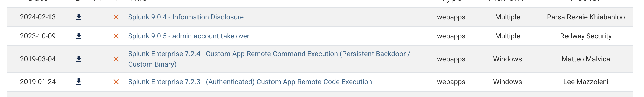644x97 pixels.
Task: Click Windows platform for Matteo Malvica row
Action: click(507, 59)
